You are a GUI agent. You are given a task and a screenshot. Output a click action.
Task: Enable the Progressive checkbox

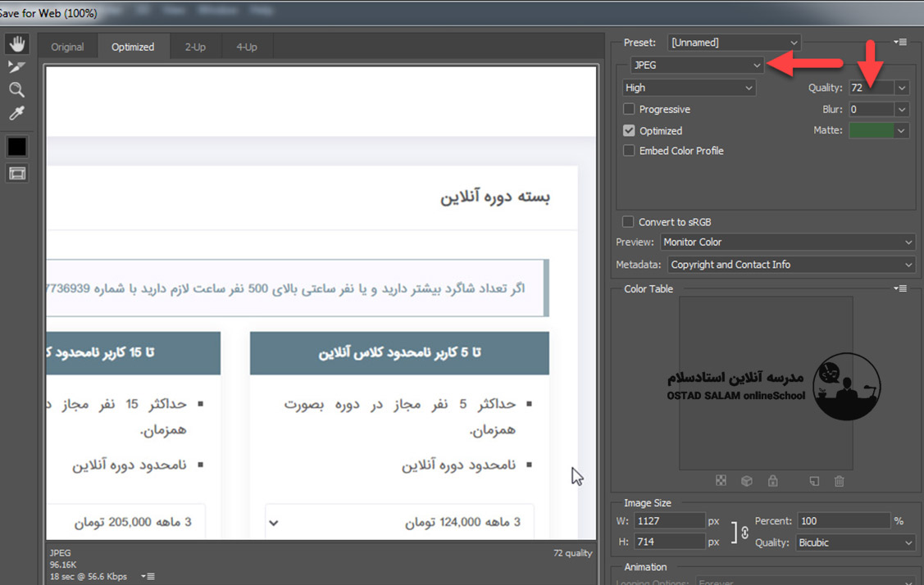[629, 109]
